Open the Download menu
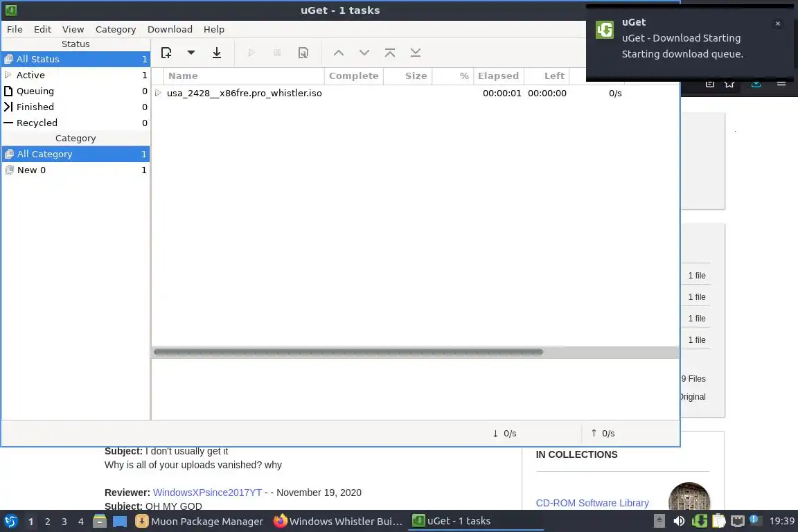798x532 pixels. pyautogui.click(x=170, y=30)
